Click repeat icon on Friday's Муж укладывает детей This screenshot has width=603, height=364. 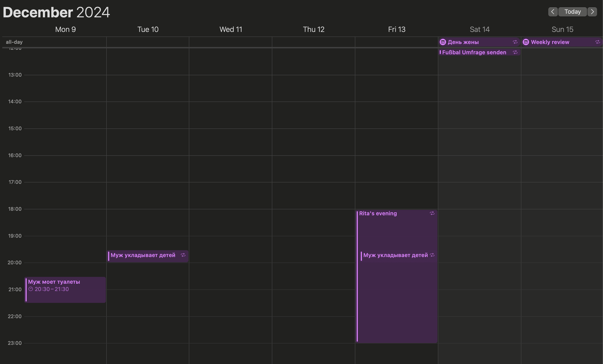click(432, 255)
